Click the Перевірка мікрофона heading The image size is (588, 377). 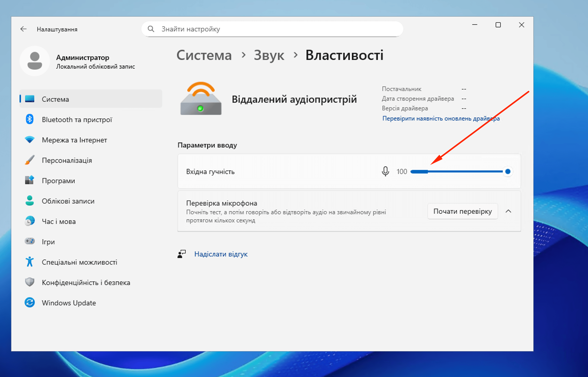click(222, 203)
